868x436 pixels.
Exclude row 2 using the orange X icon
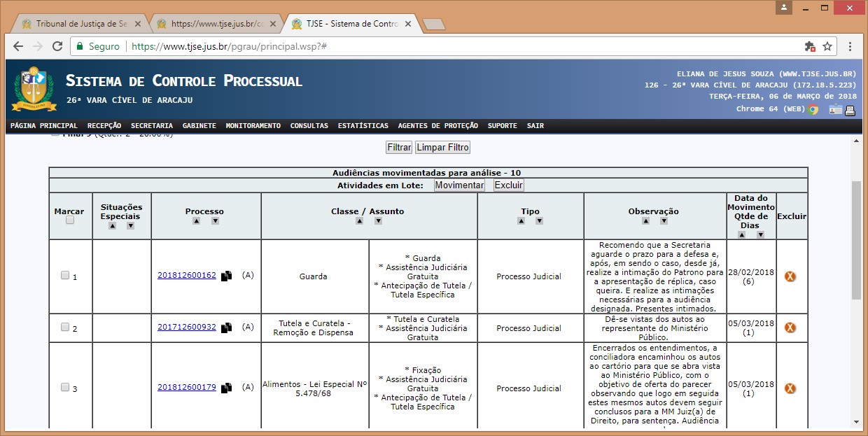pos(790,328)
